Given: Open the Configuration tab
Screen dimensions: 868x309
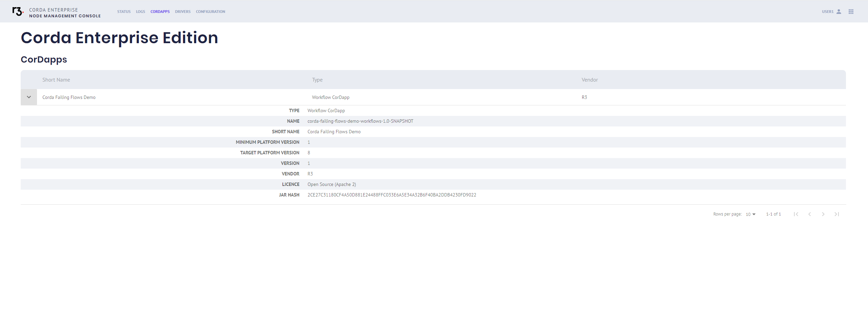Looking at the screenshot, I should pyautogui.click(x=210, y=12).
